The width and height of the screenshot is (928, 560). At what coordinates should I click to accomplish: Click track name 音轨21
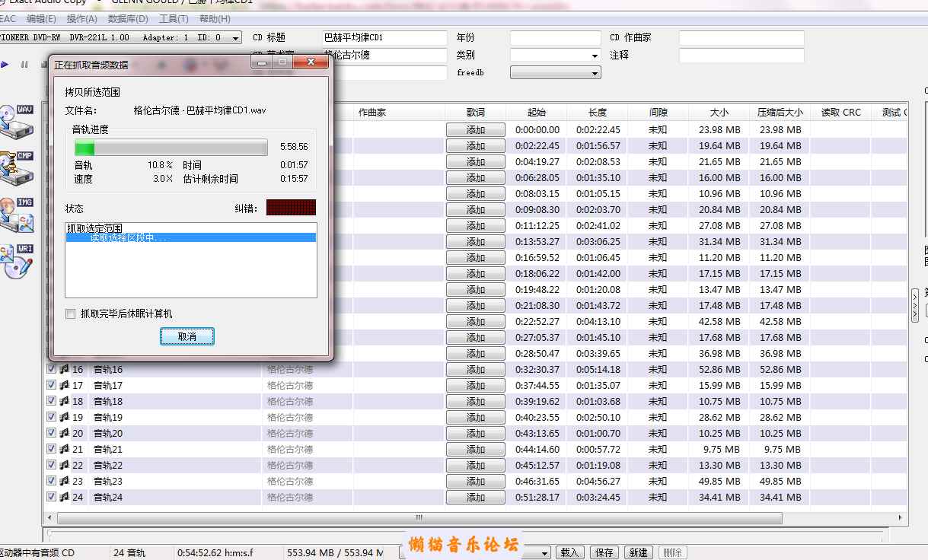pos(108,450)
